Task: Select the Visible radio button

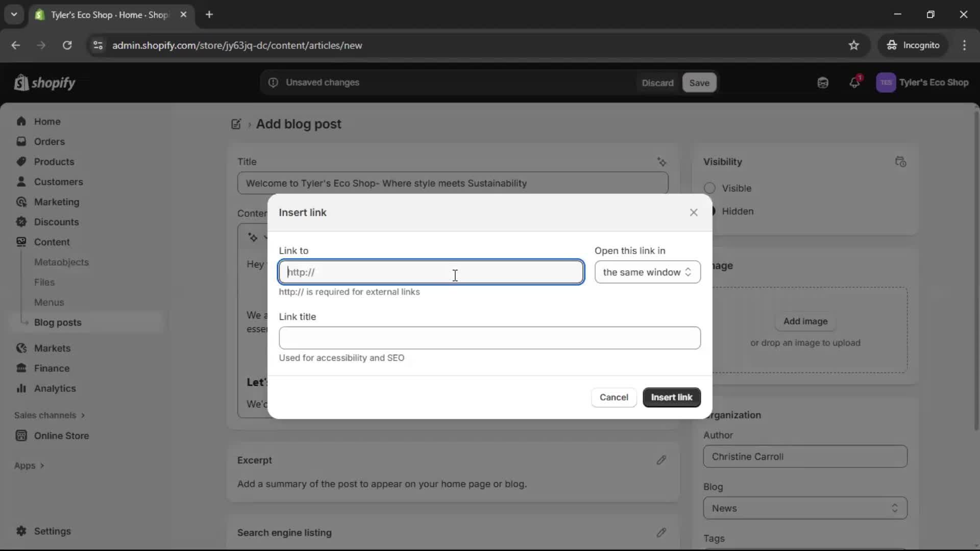Action: point(709,188)
